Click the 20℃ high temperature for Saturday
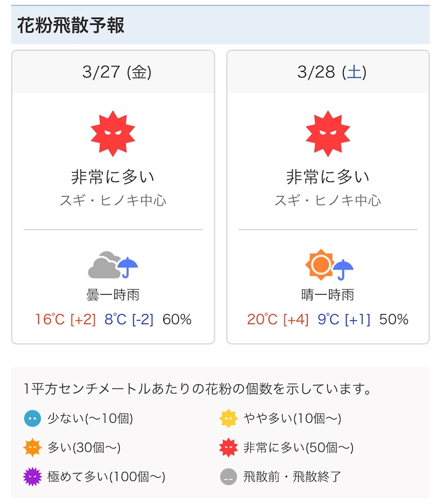441x504 pixels. click(262, 319)
